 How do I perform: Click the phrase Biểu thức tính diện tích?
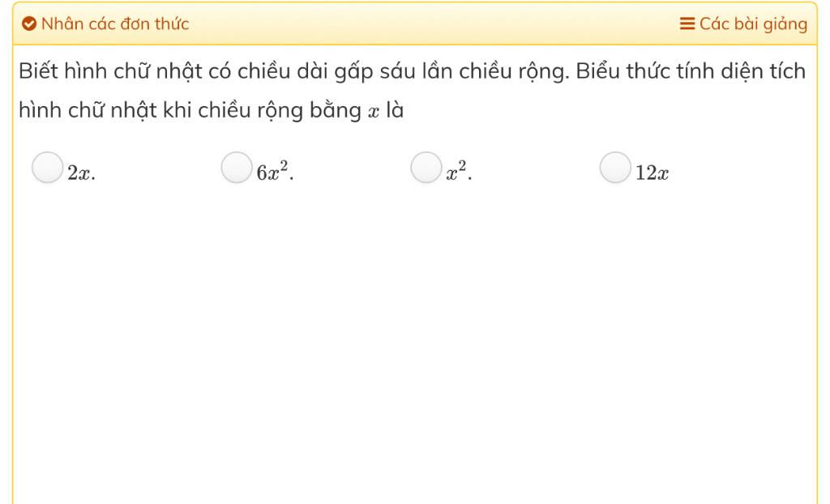(691, 71)
